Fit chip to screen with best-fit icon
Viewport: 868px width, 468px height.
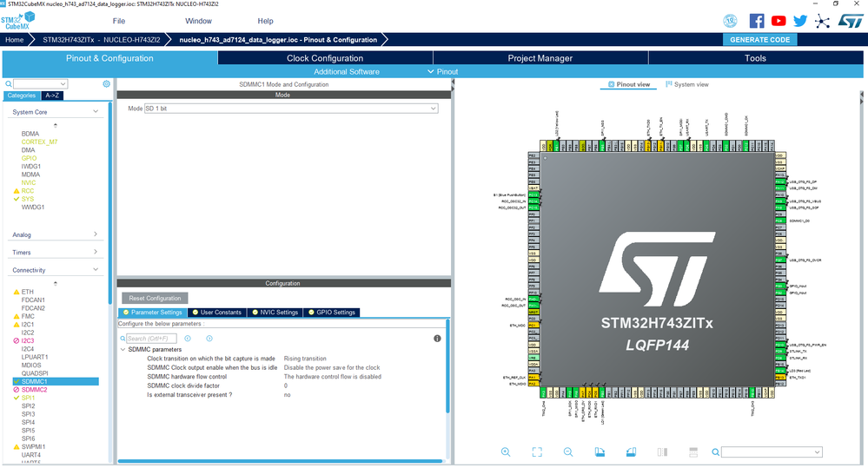click(537, 452)
